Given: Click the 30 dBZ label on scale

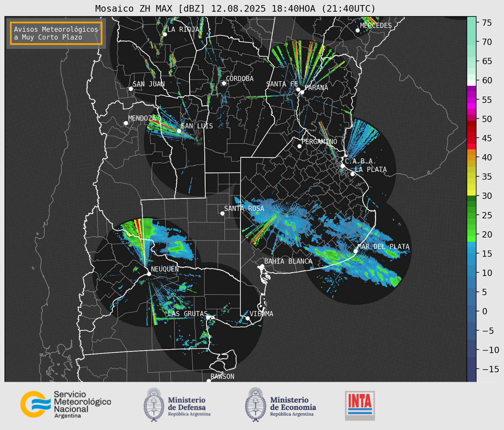Looking at the screenshot, I should 487,196.
